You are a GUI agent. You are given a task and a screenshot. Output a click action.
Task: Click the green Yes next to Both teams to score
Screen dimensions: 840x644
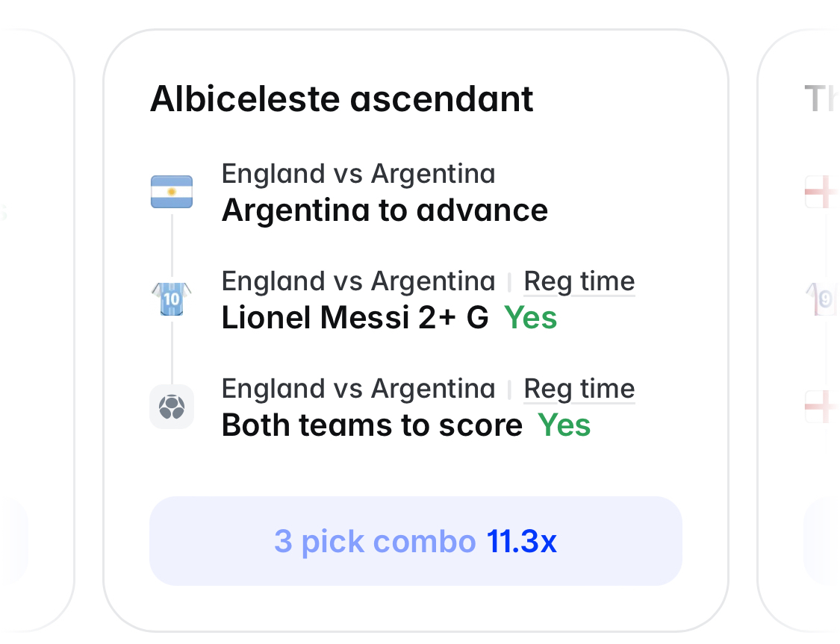564,425
